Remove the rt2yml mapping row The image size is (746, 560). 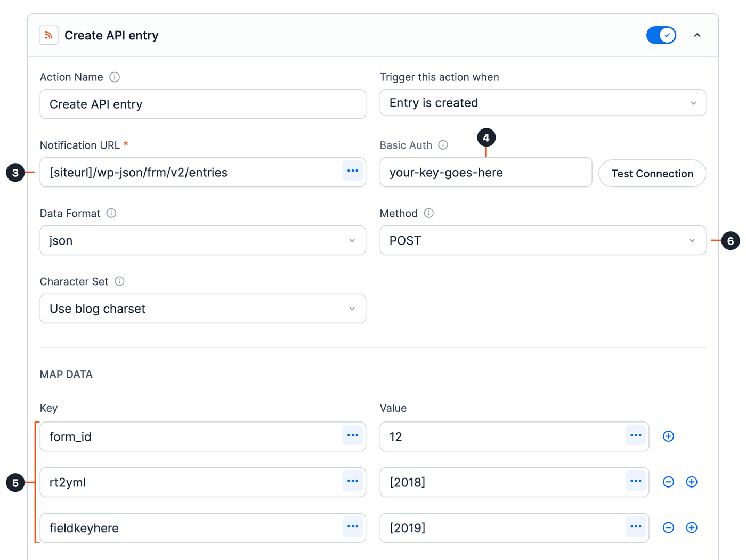click(x=668, y=482)
